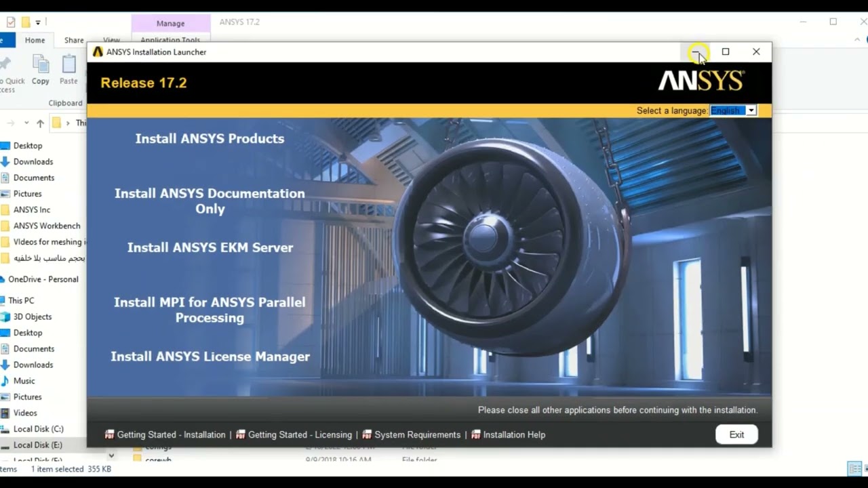Open the Application Tools ribbon tab
The width and height of the screenshot is (868, 488).
pyautogui.click(x=170, y=40)
